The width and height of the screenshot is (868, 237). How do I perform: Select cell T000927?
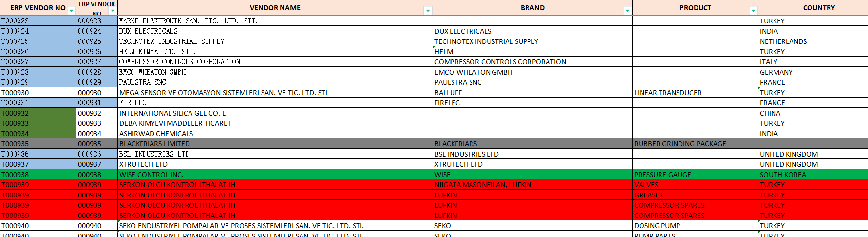coord(38,62)
